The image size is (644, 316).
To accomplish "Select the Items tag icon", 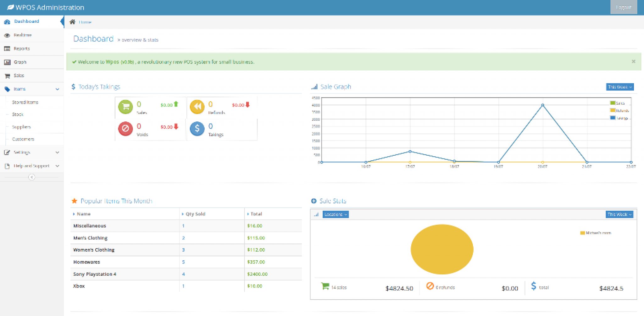I will [x=7, y=89].
